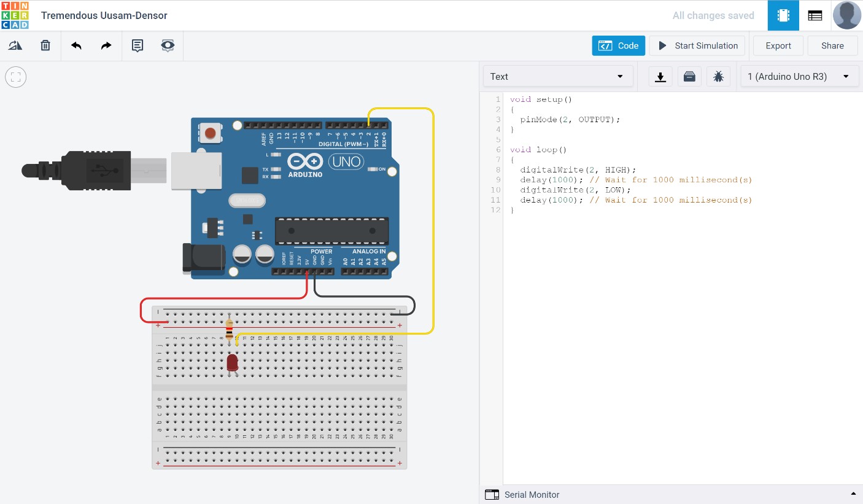Click the Share button
This screenshot has height=504, width=863.
pyautogui.click(x=832, y=45)
